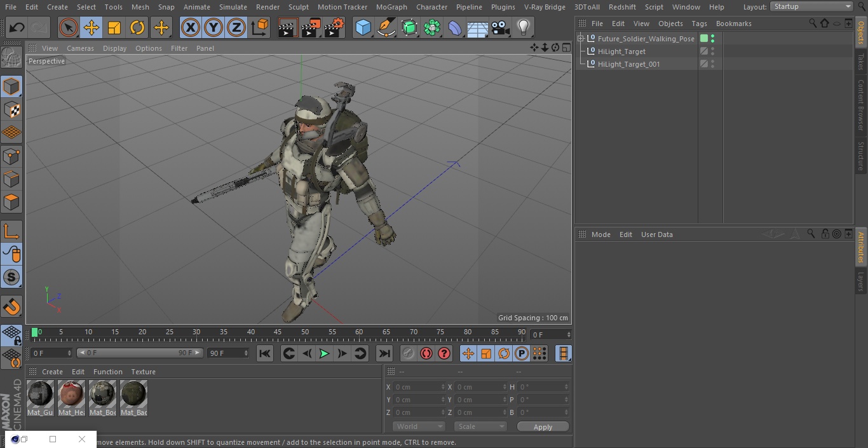Select the Move tool in top toolbar
Viewport: 868px width, 448px height.
click(91, 28)
